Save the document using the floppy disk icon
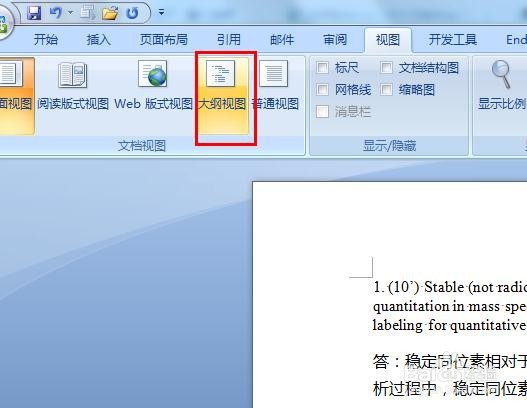 [34, 13]
